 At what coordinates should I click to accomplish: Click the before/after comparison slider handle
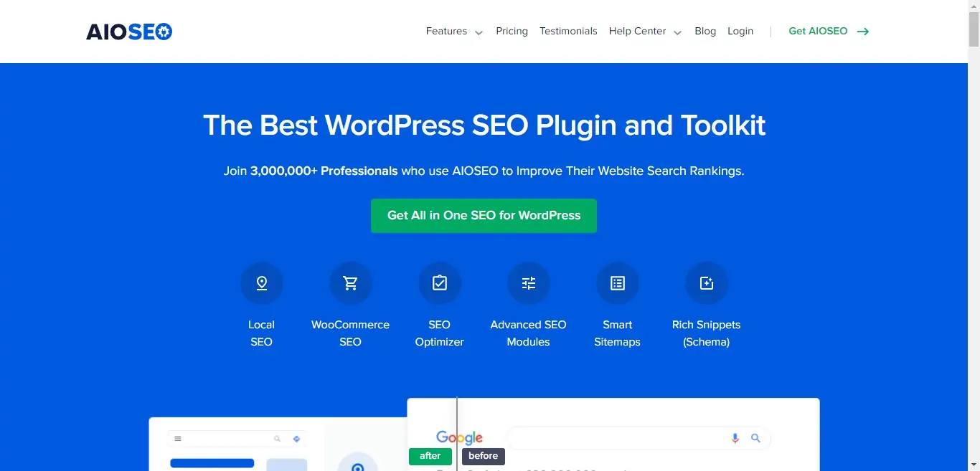tap(457, 434)
